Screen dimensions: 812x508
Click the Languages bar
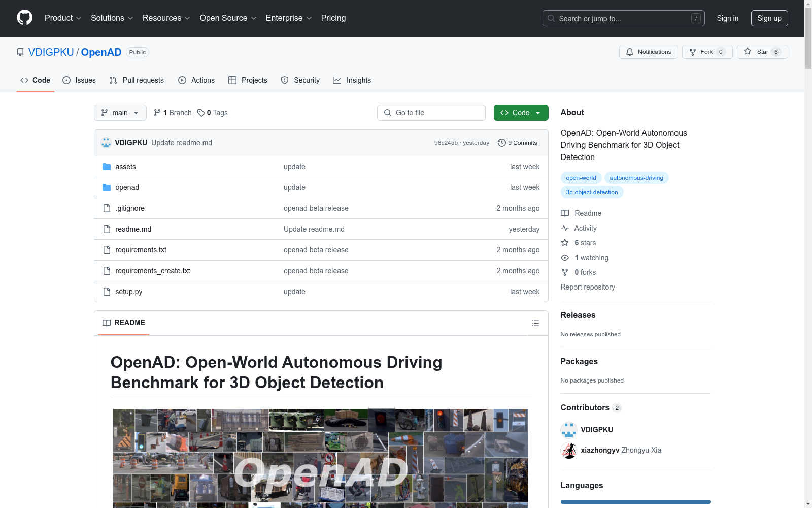tap(636, 502)
